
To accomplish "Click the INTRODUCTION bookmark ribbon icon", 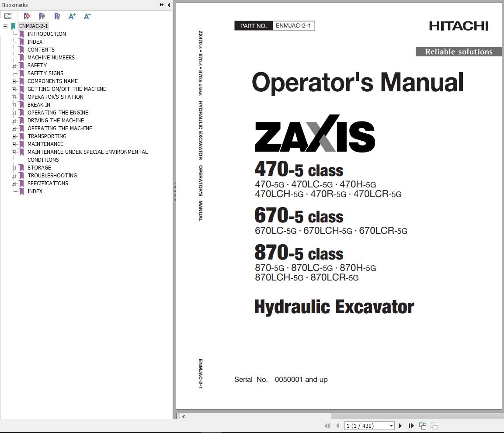I will tap(21, 34).
